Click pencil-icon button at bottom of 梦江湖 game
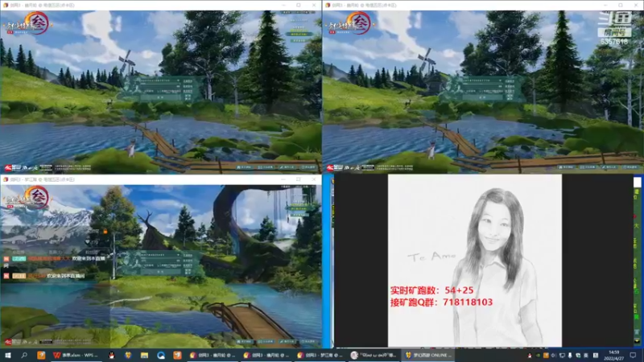The height and width of the screenshot is (362, 644). coord(287,341)
